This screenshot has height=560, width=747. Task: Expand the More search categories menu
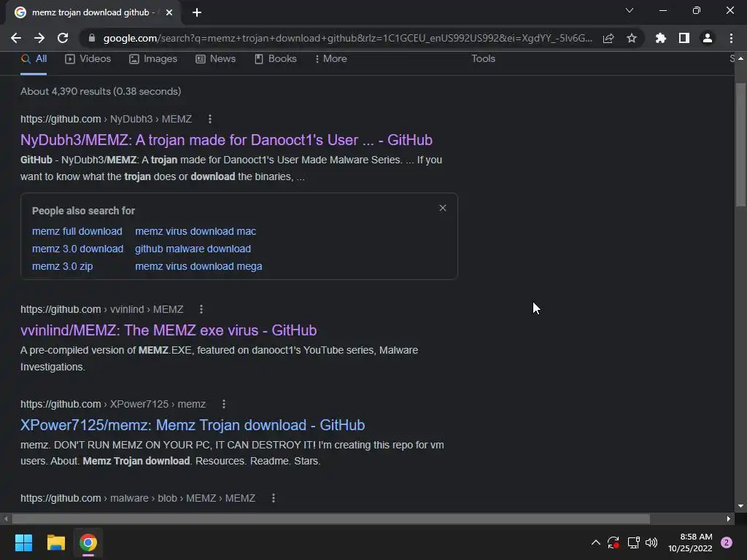coord(331,59)
